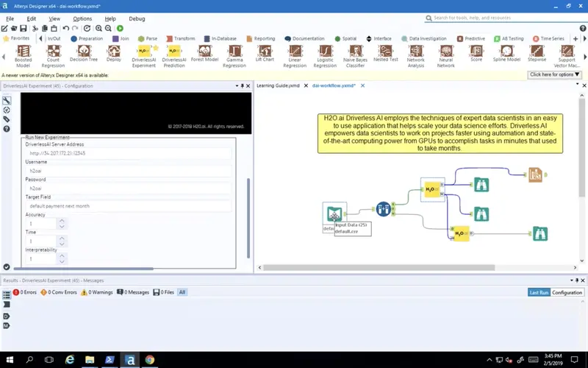Image resolution: width=588 pixels, height=368 pixels.
Task: Add a tool category with plus button
Action: point(576,38)
